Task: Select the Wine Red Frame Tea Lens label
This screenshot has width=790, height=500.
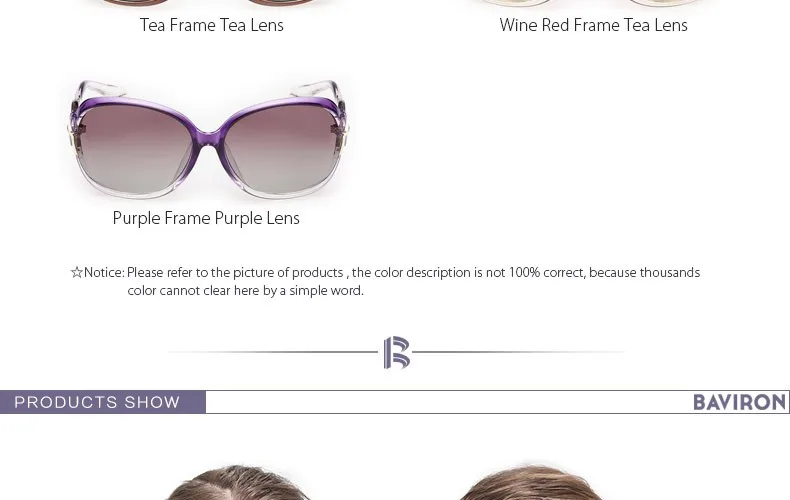Action: coord(594,25)
